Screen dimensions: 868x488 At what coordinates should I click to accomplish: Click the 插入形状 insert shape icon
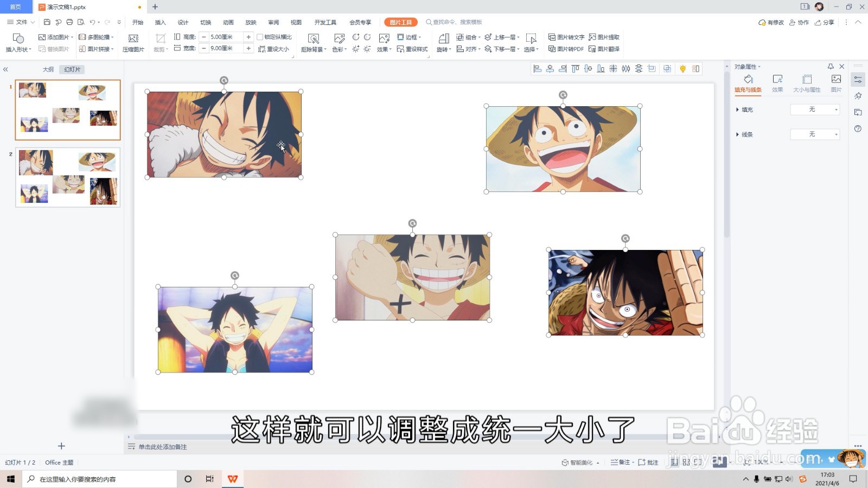click(x=18, y=38)
